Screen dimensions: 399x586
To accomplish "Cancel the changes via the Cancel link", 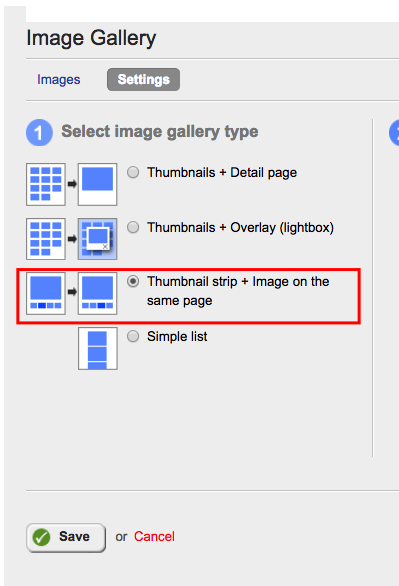I will 154,537.
